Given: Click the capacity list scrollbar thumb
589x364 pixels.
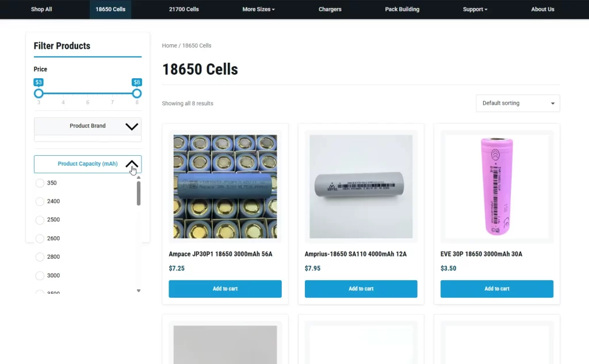Looking at the screenshot, I should click(139, 193).
